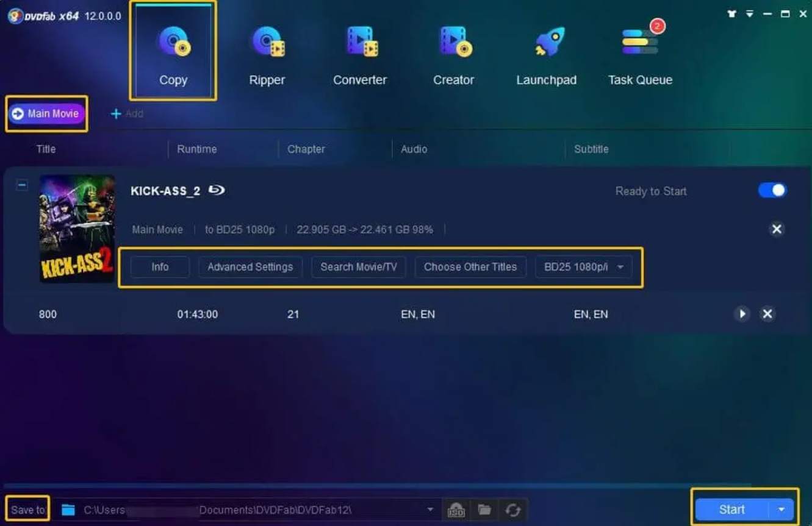Preview title 800 with play icon
Screen dimensions: 812x526
click(742, 314)
